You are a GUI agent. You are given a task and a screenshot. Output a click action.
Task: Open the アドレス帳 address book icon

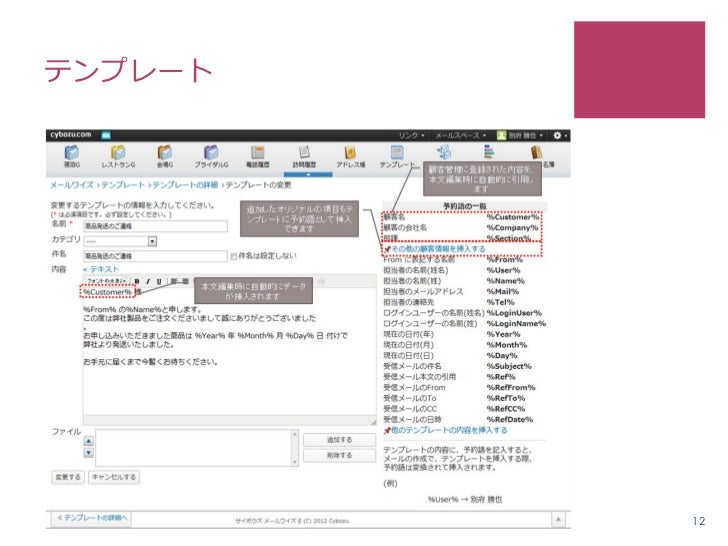click(x=351, y=156)
